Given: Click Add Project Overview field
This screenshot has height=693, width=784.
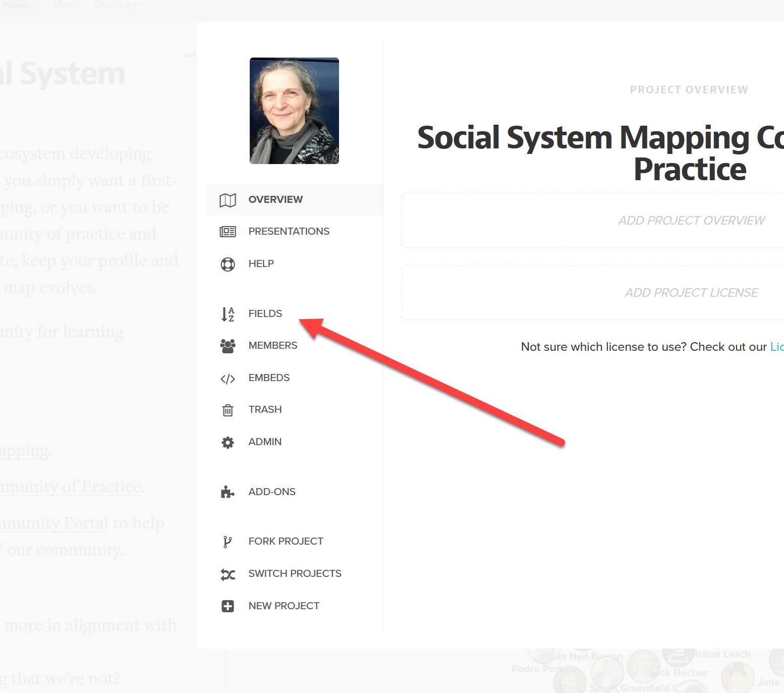Looking at the screenshot, I should 593,221.
